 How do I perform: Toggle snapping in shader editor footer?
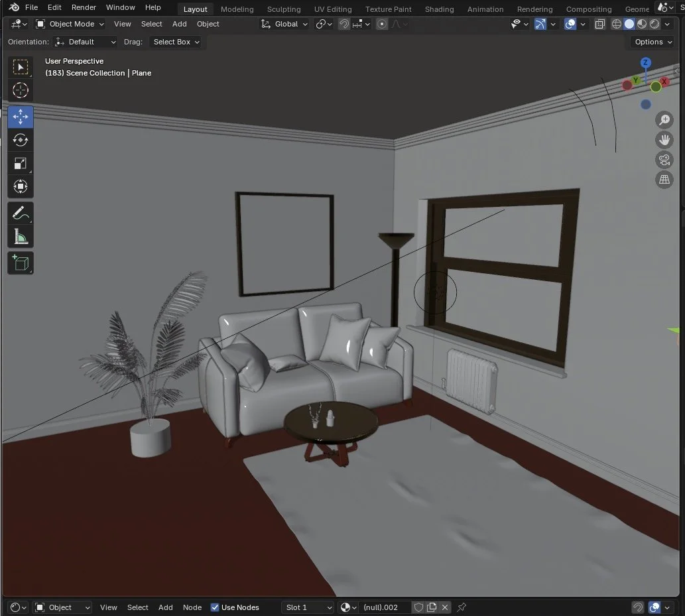click(x=638, y=607)
